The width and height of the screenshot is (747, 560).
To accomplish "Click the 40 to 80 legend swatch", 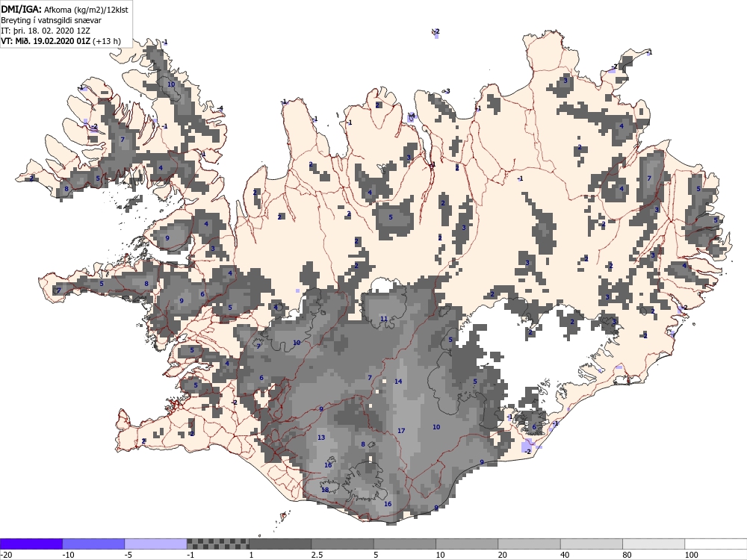I will tap(591, 544).
